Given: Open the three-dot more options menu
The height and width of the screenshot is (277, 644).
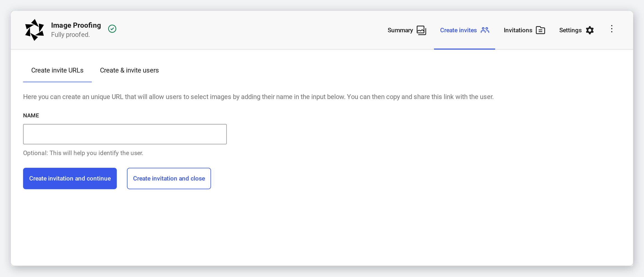Looking at the screenshot, I should click(x=612, y=29).
